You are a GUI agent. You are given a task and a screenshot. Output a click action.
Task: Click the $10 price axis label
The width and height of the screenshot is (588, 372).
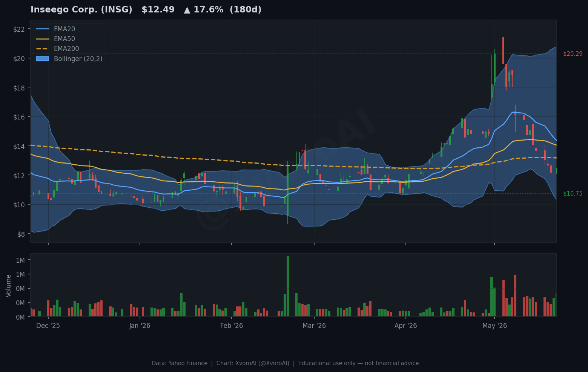point(19,205)
